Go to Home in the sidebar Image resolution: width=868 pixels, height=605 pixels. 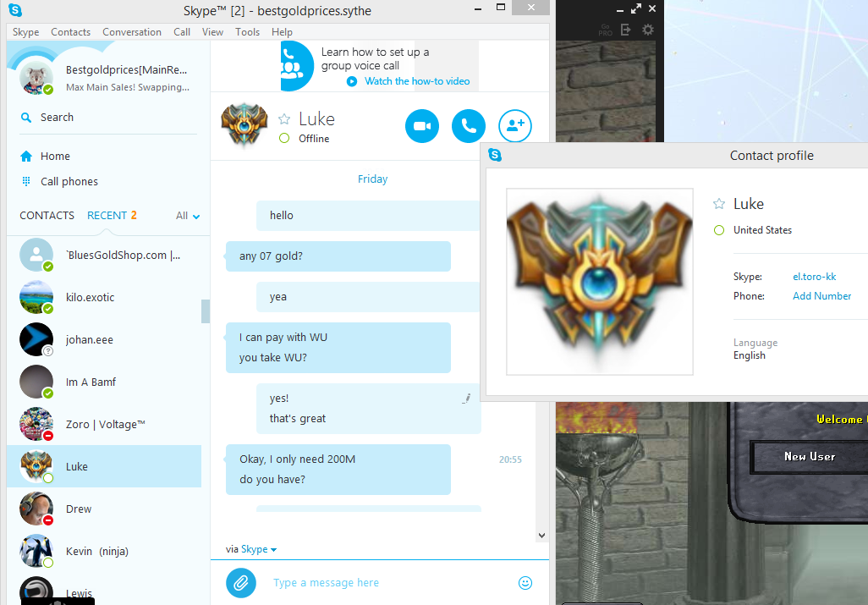click(55, 156)
